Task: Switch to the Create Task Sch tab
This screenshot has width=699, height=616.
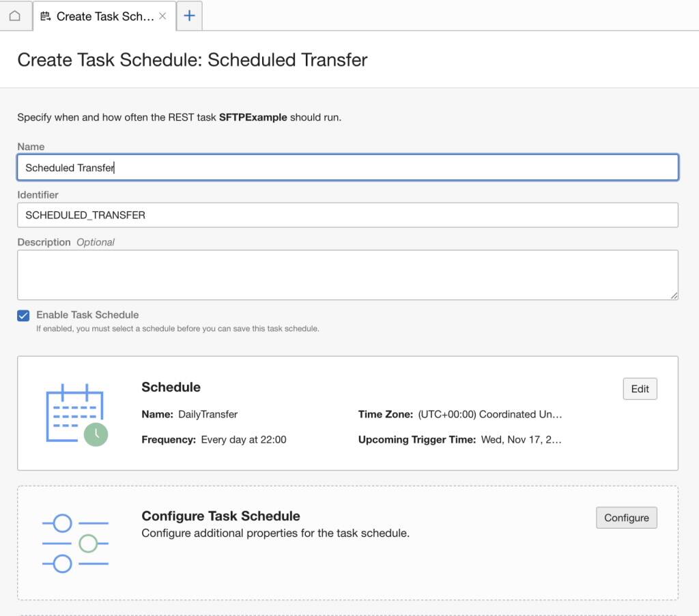Action: [102, 16]
